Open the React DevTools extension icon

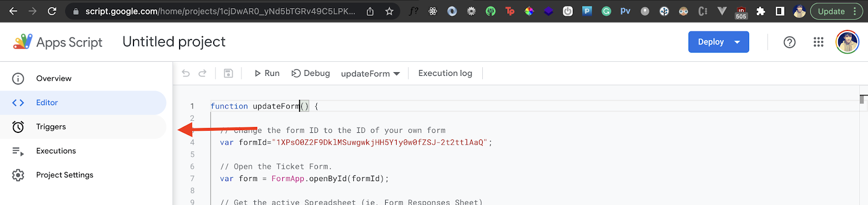tap(432, 11)
